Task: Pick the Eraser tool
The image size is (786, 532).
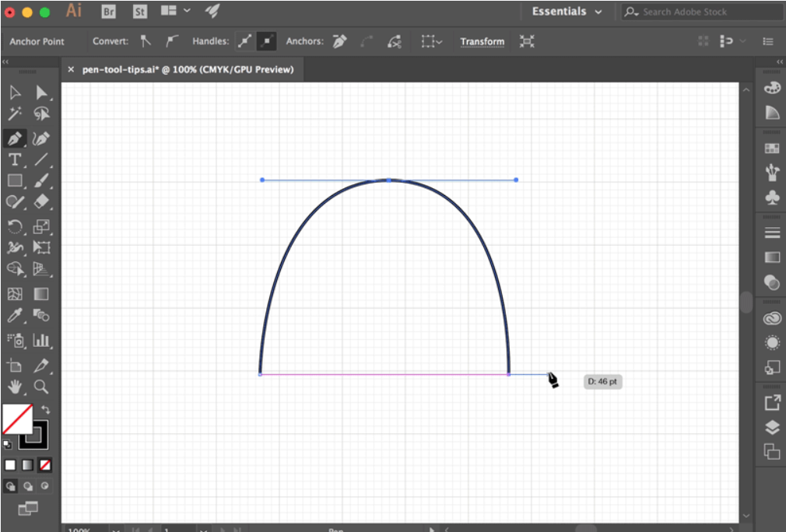Action: point(41,202)
